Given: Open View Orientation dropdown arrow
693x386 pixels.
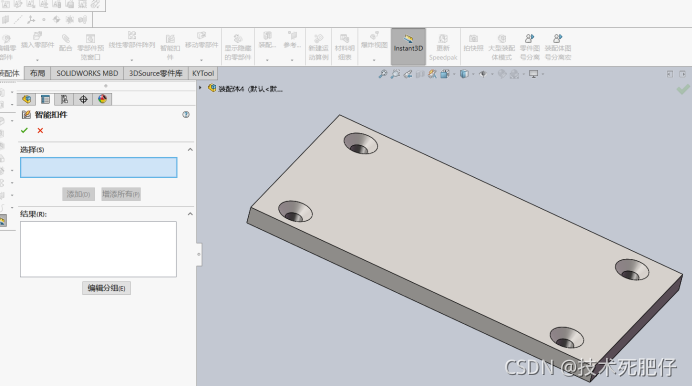Looking at the screenshot, I should [x=453, y=74].
